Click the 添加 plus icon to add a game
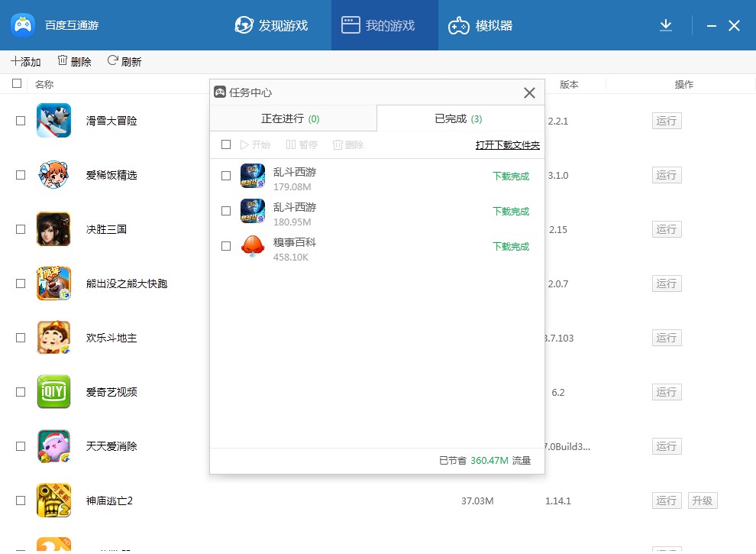 point(15,61)
